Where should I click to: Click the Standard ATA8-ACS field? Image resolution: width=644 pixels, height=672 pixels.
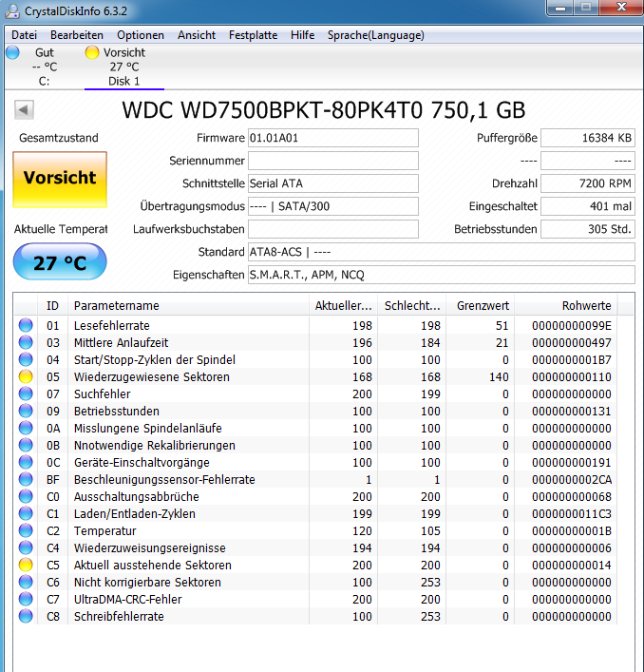(442, 252)
